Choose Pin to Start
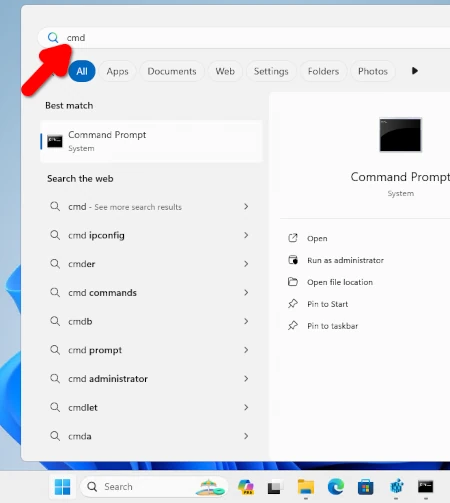 [328, 304]
